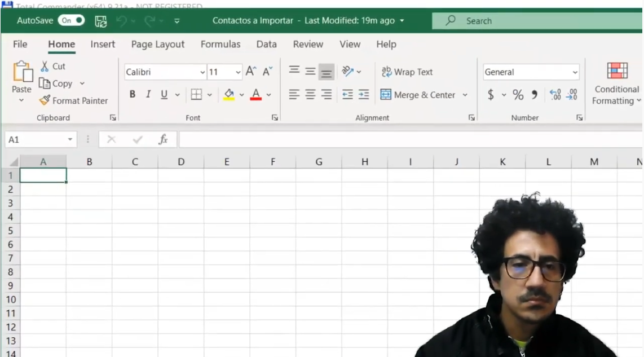
Task: Toggle Bold formatting button
Action: 133,95
